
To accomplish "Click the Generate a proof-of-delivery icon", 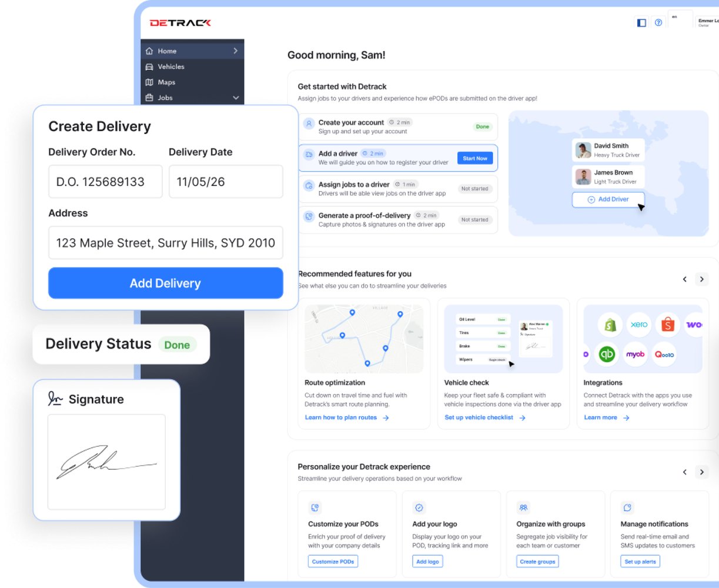I will (309, 216).
